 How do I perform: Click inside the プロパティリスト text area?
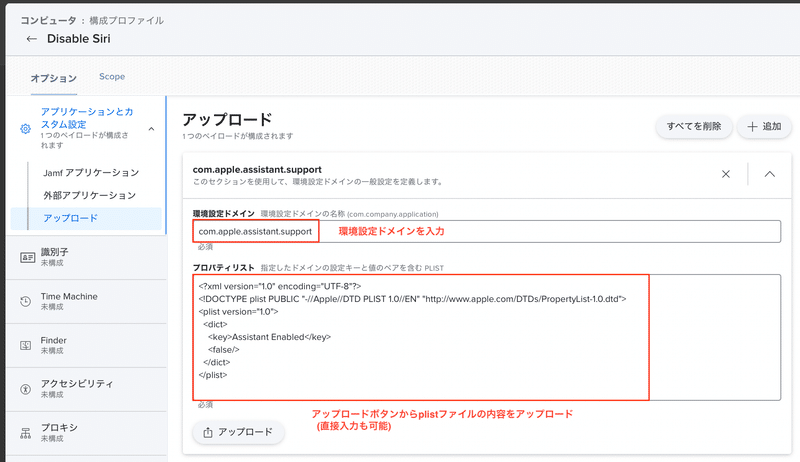487,337
